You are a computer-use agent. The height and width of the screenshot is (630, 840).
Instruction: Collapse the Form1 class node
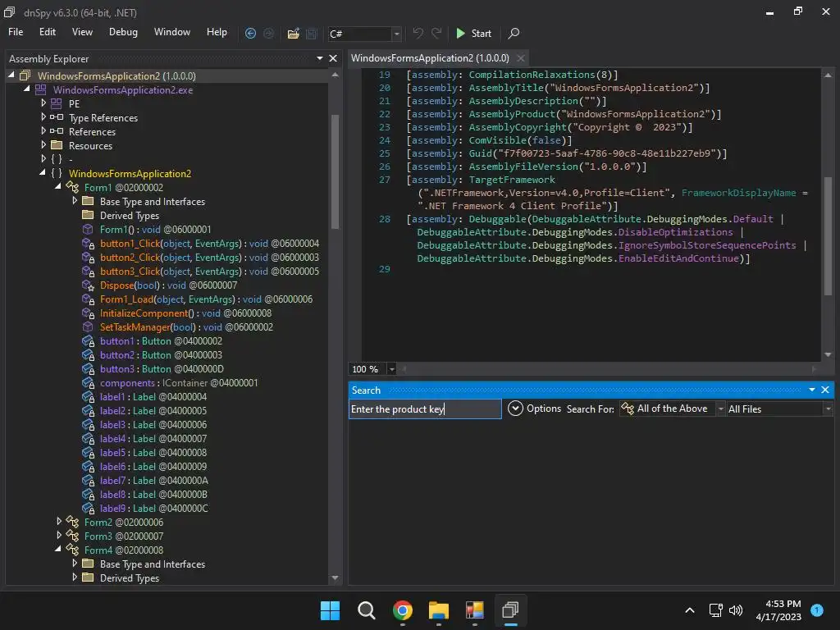pos(58,188)
